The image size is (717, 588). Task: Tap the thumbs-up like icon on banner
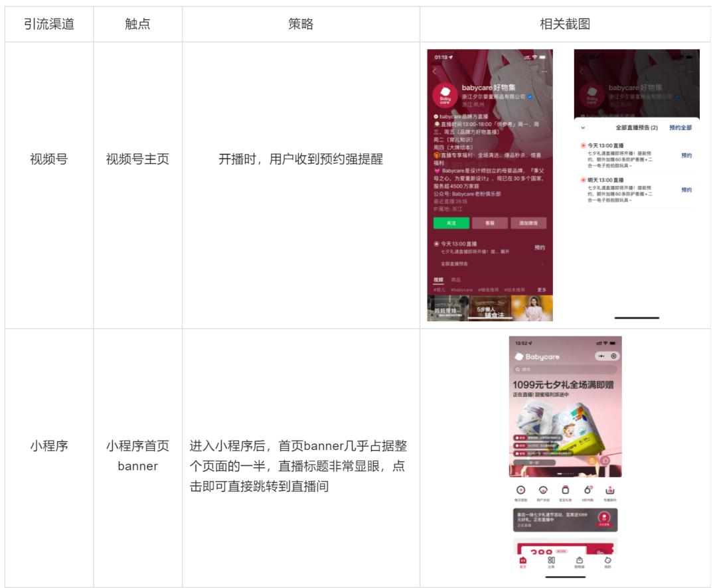(x=605, y=460)
